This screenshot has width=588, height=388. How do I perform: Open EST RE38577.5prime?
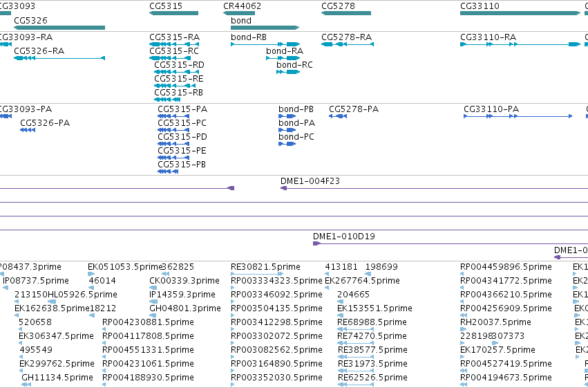coord(372,350)
